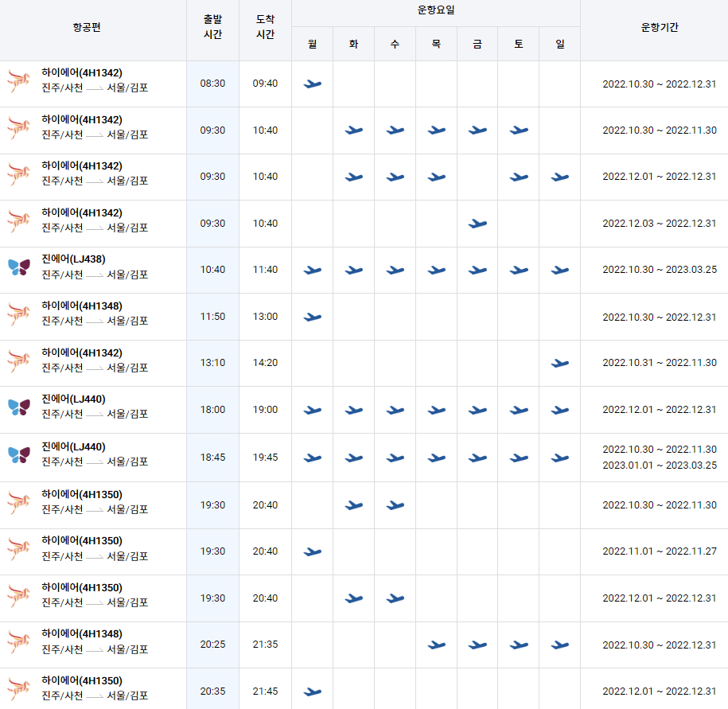
Task: Click the Hi Air logo of the 08:30 flight
Action: point(18,81)
